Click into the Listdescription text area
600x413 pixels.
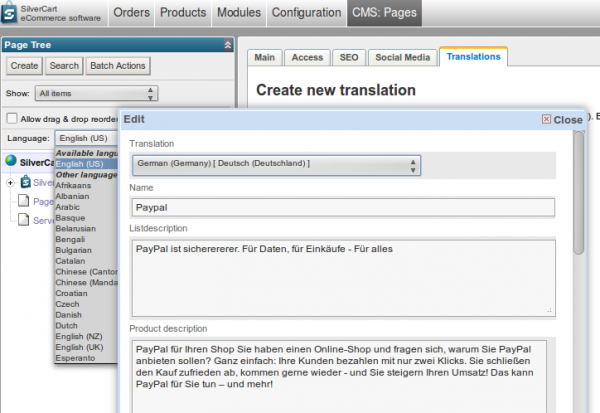click(343, 278)
